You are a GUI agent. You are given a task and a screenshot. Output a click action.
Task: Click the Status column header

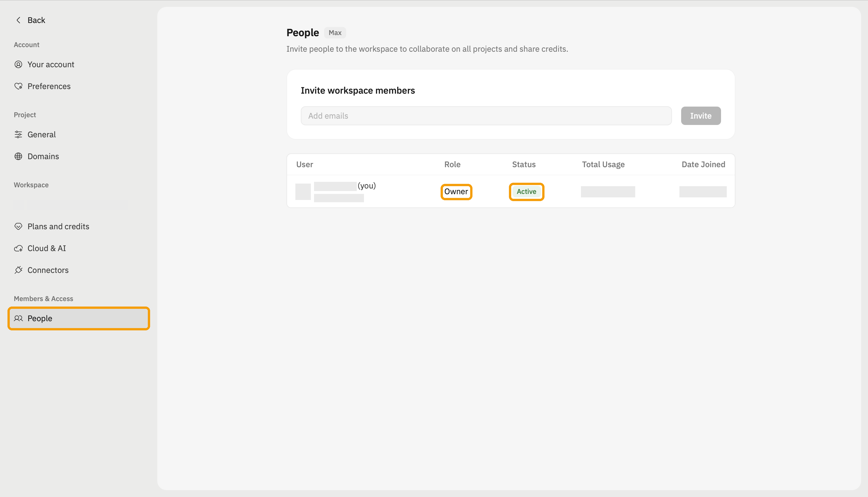click(x=524, y=165)
